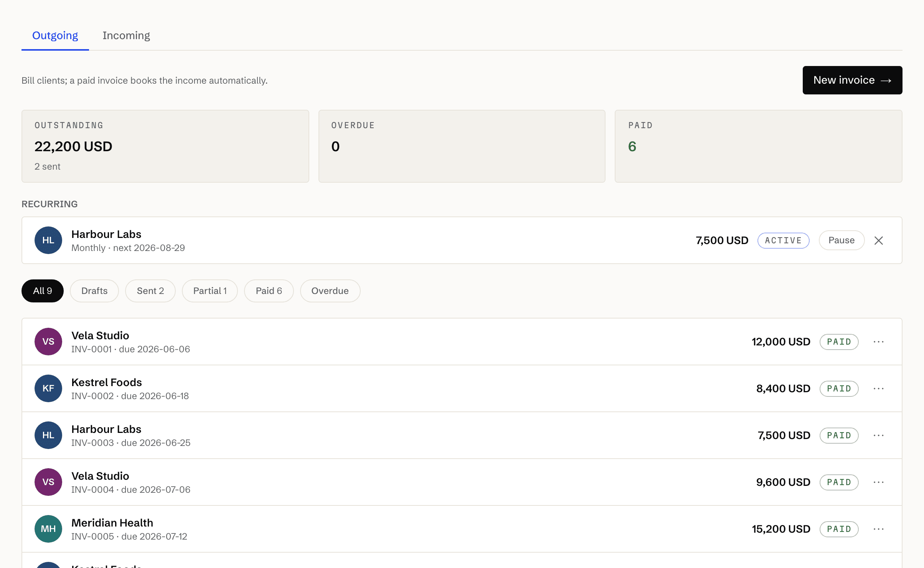The image size is (924, 568).
Task: Open more options for INV-0002
Action: tap(879, 388)
